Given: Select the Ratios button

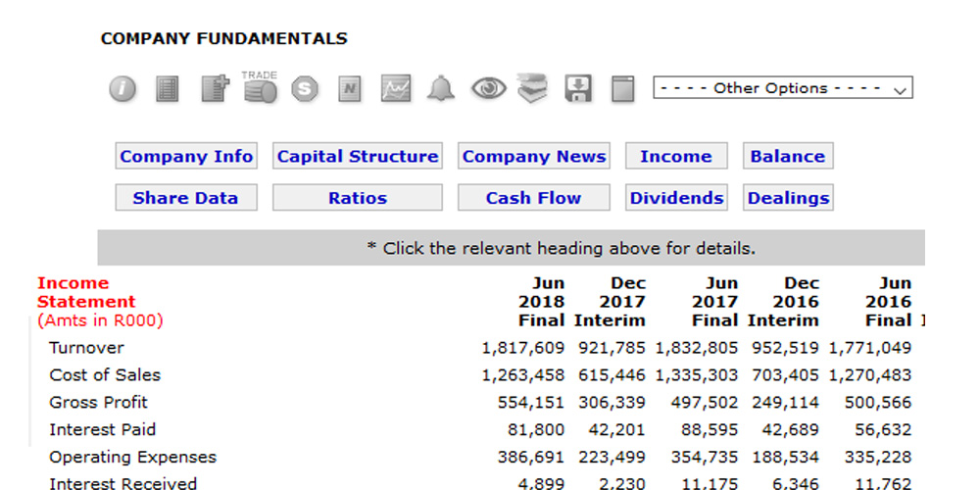Looking at the screenshot, I should pos(358,198).
